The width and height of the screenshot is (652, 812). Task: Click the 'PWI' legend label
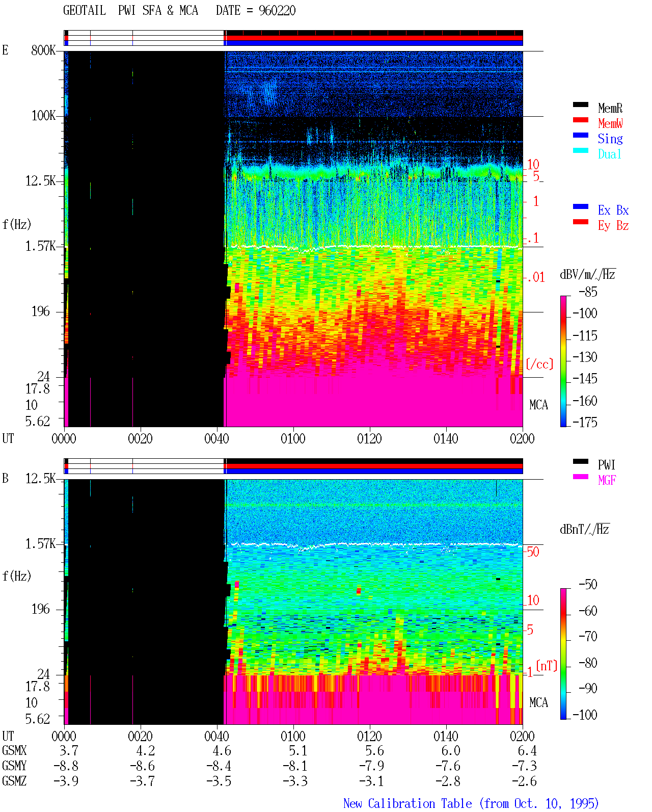(x=607, y=465)
